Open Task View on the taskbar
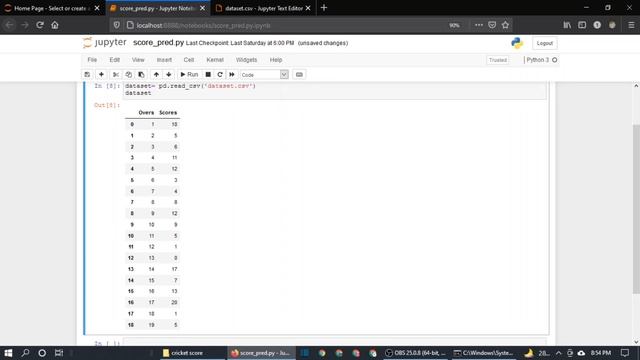This screenshot has width=640, height=360. tap(59, 353)
